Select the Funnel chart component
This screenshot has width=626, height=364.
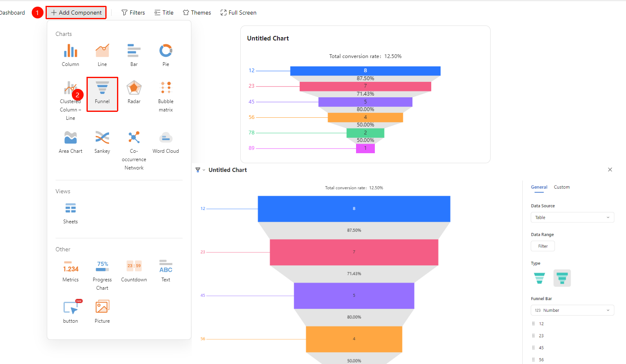pyautogui.click(x=102, y=94)
